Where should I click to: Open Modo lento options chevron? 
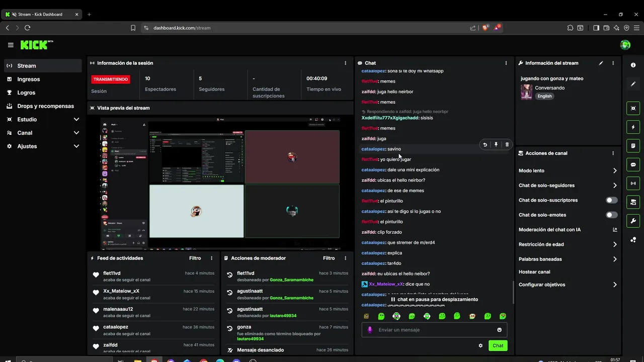[615, 171]
